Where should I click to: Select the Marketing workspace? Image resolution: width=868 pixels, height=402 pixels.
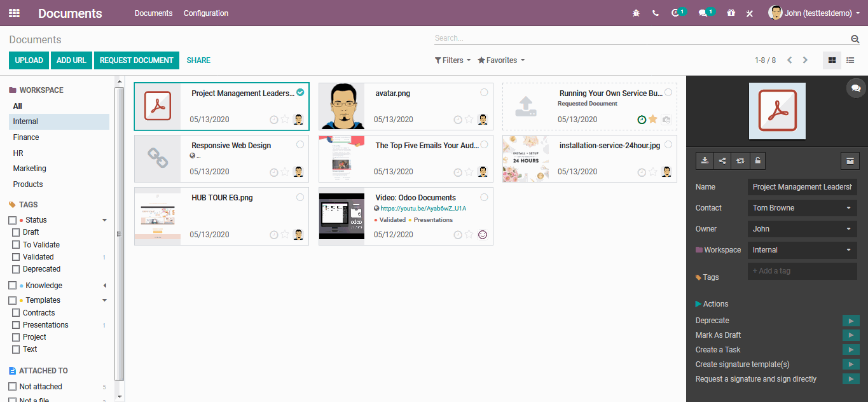click(x=29, y=168)
